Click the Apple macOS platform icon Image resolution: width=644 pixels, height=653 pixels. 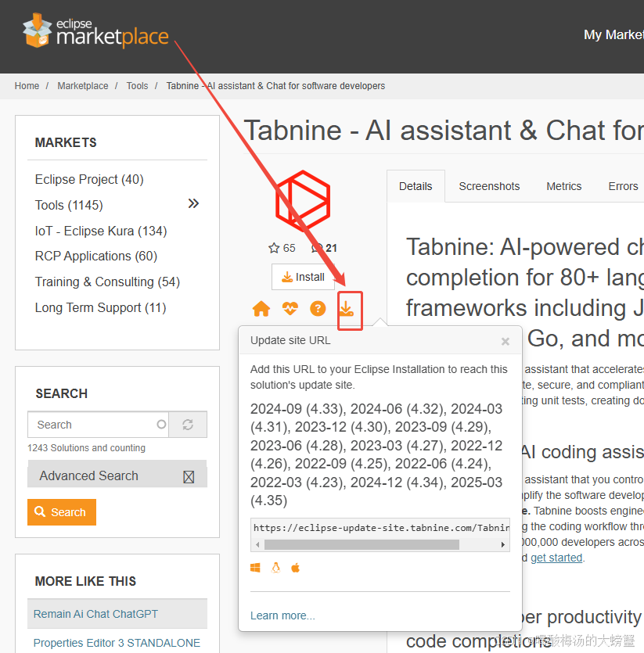pos(296,568)
